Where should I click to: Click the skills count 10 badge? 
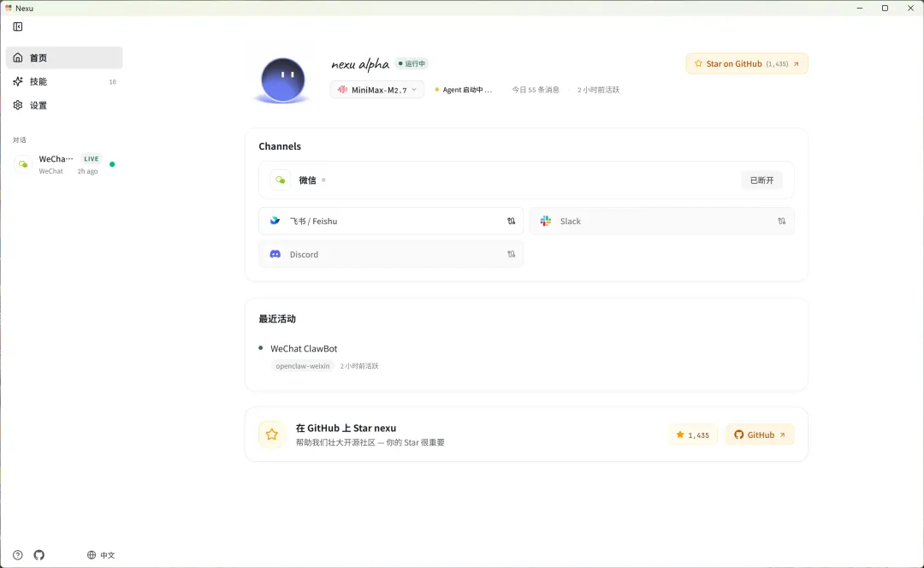pos(113,82)
